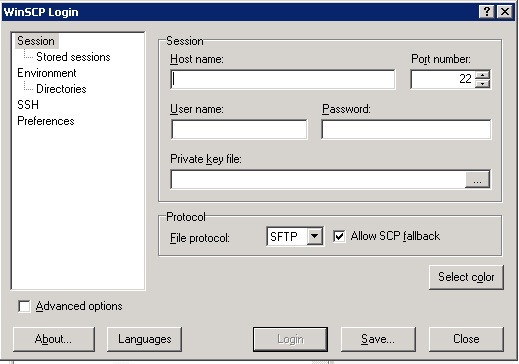The image size is (519, 364).
Task: Select the SSH category
Action: click(28, 105)
